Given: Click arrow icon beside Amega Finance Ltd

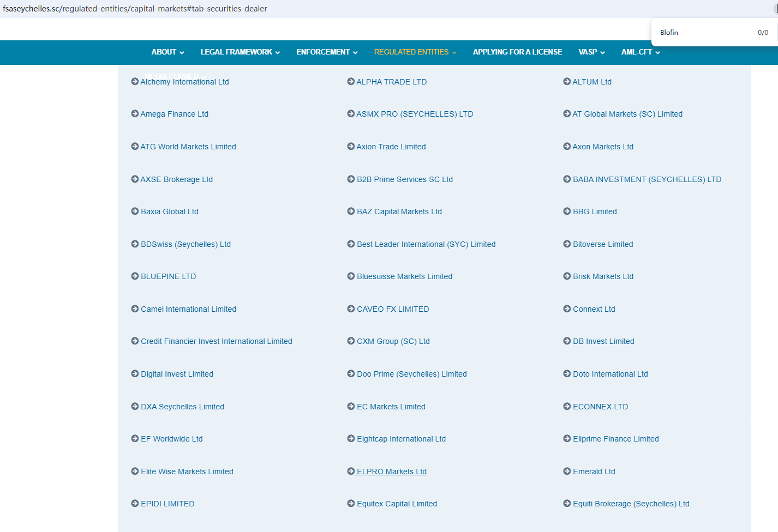Looking at the screenshot, I should click(x=135, y=113).
